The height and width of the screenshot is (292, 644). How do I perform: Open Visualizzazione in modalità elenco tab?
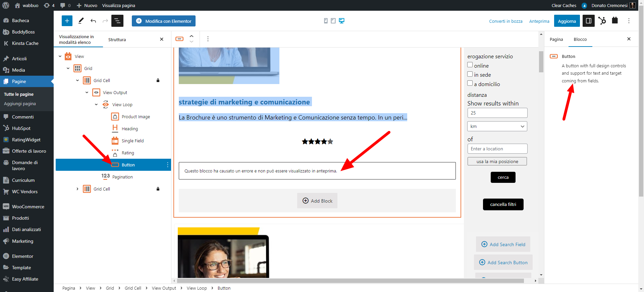coord(78,40)
